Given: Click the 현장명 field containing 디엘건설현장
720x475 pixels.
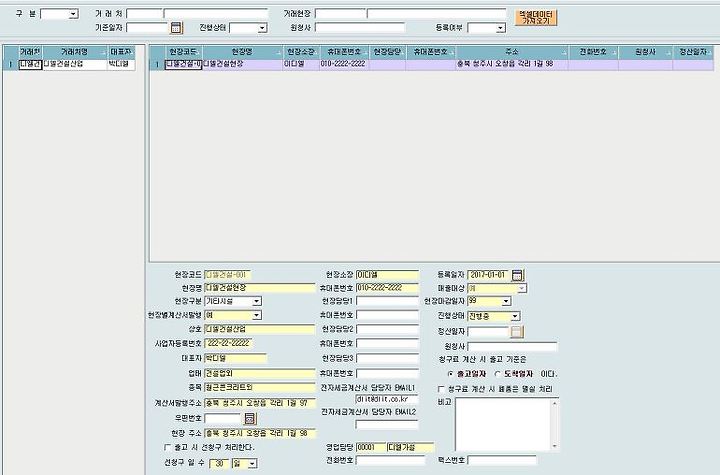Looking at the screenshot, I should click(x=260, y=288).
